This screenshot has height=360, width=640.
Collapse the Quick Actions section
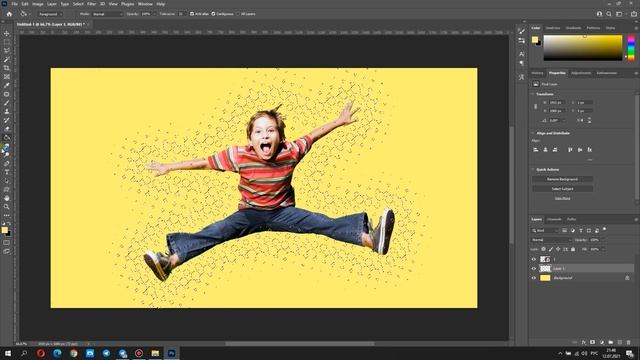532,169
